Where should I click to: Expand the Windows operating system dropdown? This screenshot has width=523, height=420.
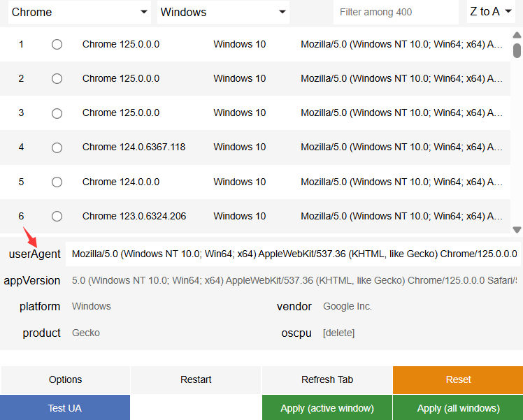point(224,12)
